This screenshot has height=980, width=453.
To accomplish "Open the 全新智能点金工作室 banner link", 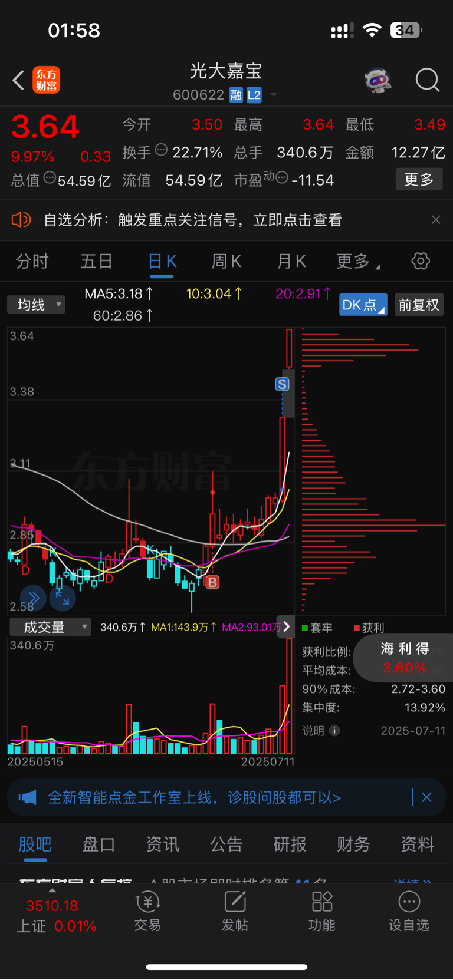I will (195, 797).
